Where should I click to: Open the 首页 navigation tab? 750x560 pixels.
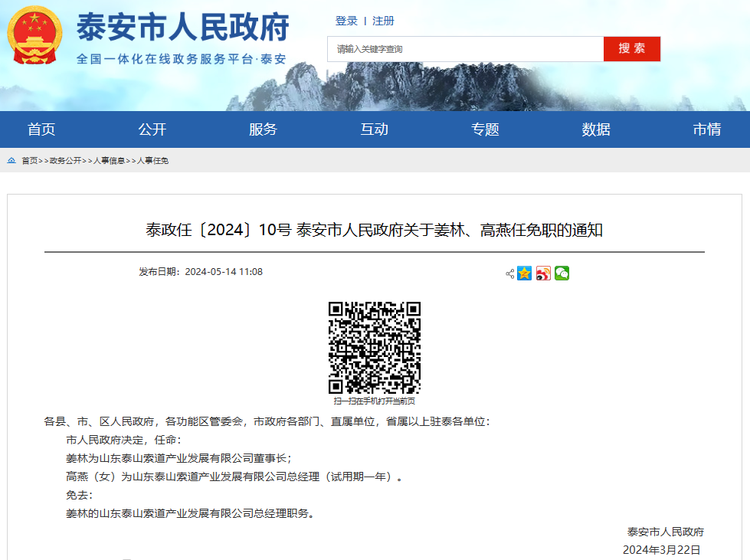[x=41, y=129]
